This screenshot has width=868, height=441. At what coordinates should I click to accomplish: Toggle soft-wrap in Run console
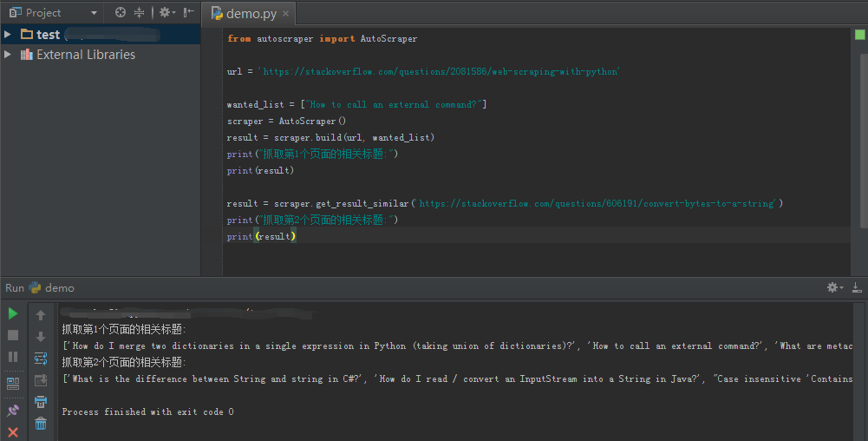tap(41, 359)
